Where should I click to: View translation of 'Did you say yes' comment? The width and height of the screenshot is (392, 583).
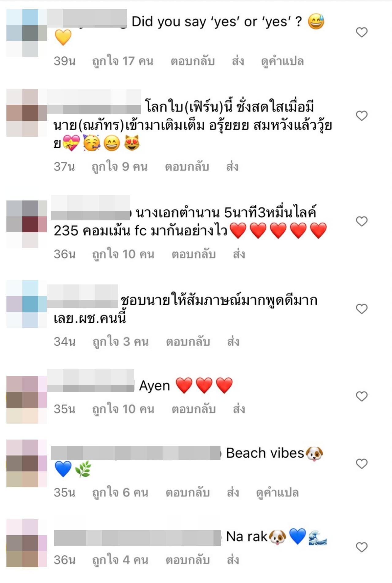[282, 61]
